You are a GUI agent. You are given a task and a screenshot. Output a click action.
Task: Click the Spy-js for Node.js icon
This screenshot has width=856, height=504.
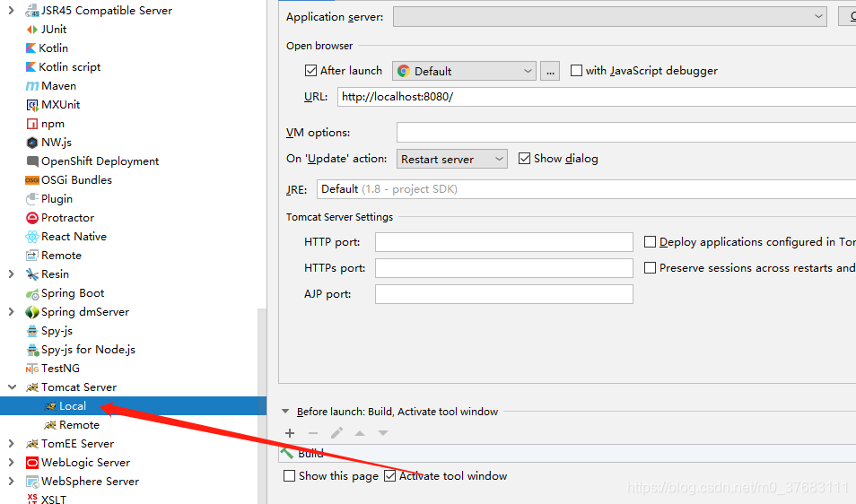point(32,350)
